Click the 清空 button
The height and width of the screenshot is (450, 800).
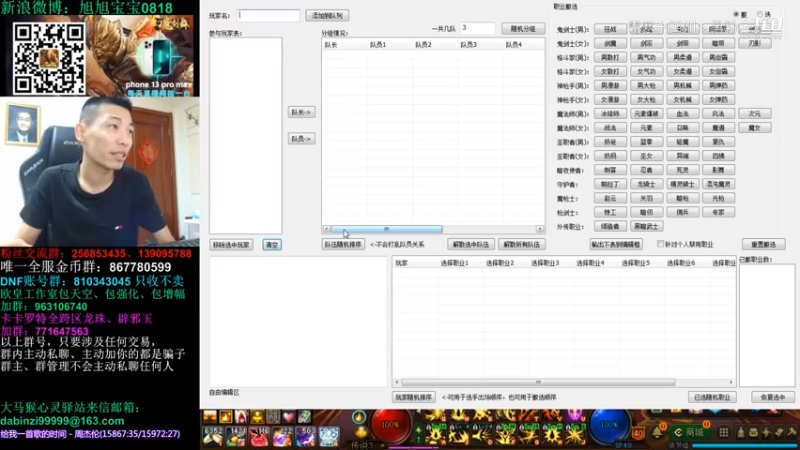272,244
